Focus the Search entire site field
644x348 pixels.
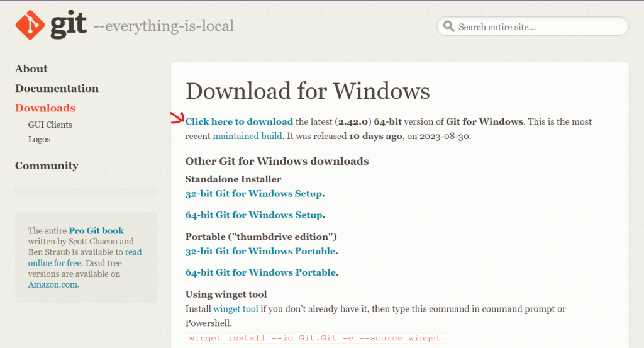[x=532, y=26]
